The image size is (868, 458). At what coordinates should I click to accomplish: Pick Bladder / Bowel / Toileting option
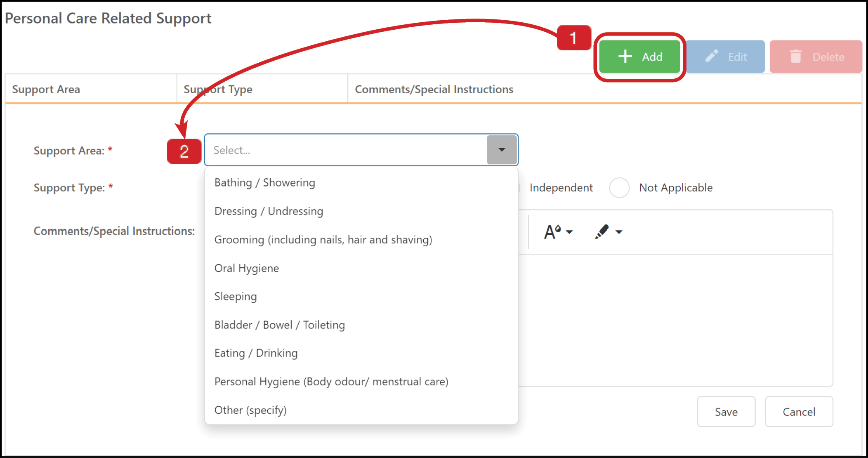click(361, 325)
